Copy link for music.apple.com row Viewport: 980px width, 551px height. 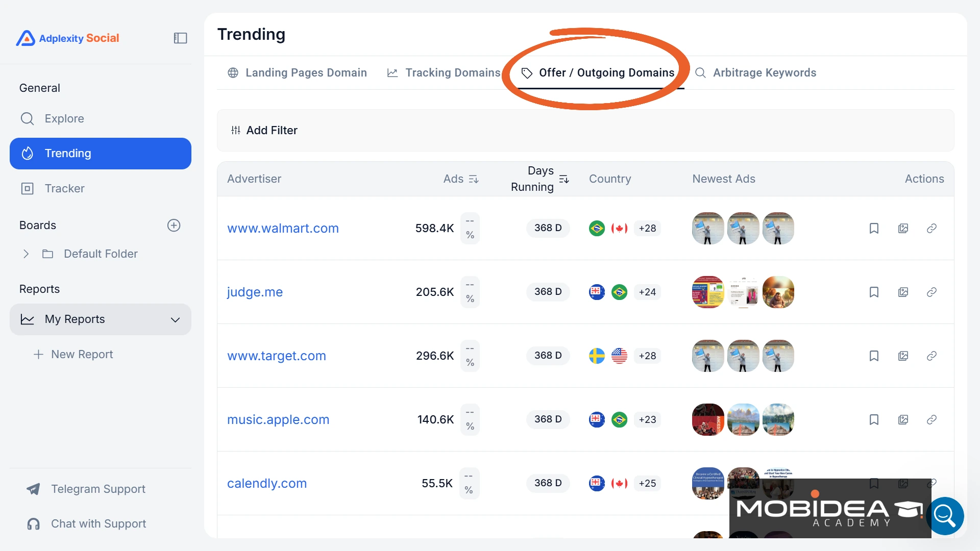pyautogui.click(x=932, y=419)
